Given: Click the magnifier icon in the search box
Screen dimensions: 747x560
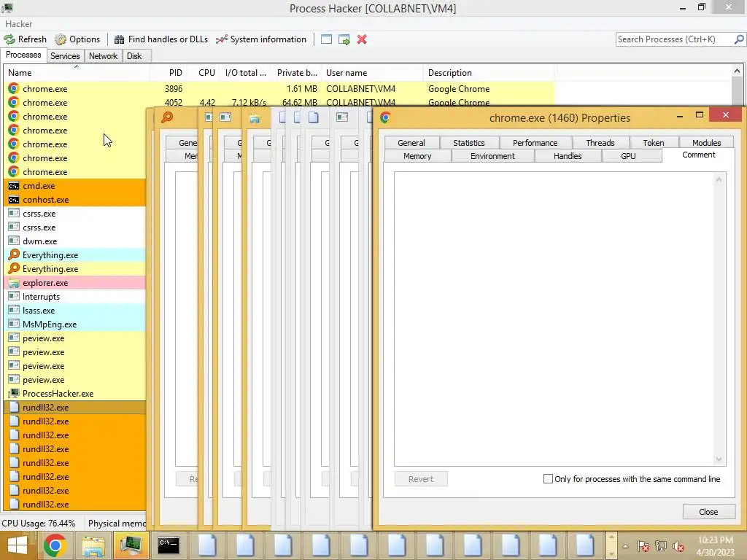Looking at the screenshot, I should tap(739, 39).
